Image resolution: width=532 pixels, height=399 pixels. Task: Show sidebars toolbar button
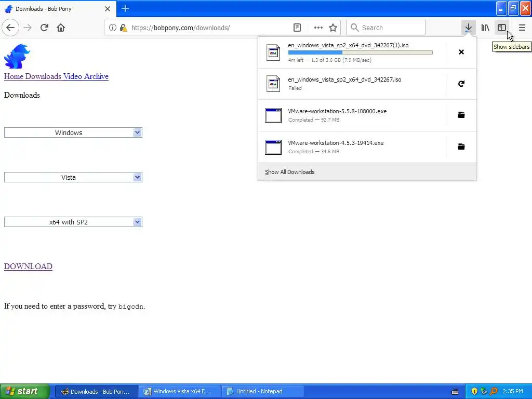point(502,28)
